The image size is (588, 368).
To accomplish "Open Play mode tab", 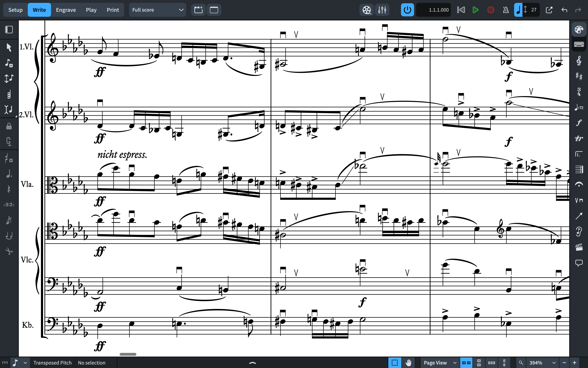I will point(91,10).
